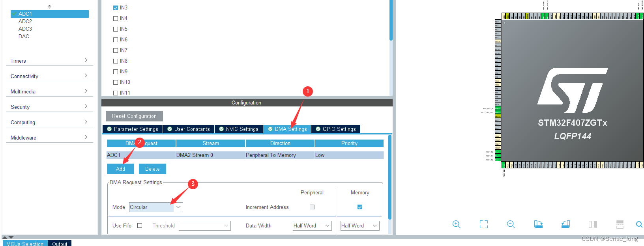Enable the IN4 channel checkbox
Image resolution: width=644 pixels, height=246 pixels.
tap(116, 19)
